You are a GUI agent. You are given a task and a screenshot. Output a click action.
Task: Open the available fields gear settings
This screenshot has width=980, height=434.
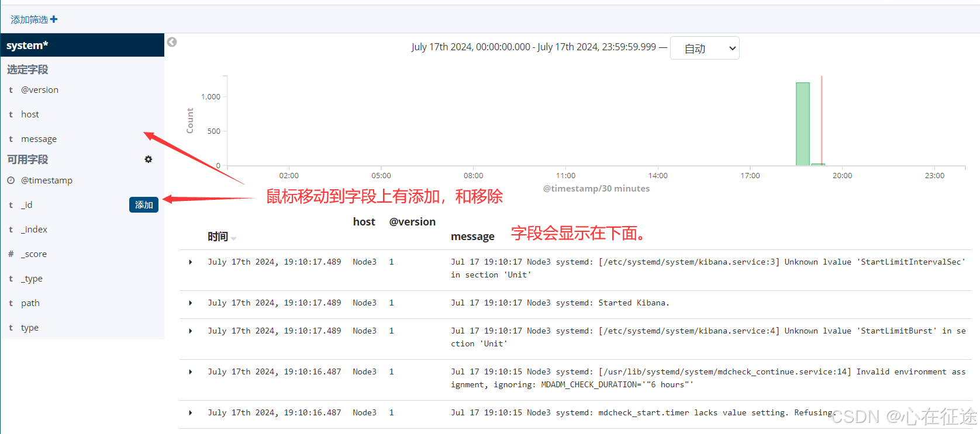(x=149, y=159)
